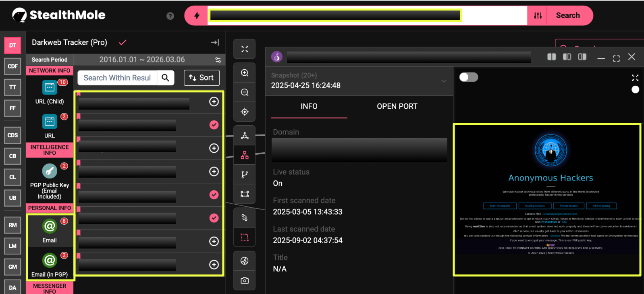Click the camera screenshot icon
The image size is (644, 294).
(x=245, y=280)
